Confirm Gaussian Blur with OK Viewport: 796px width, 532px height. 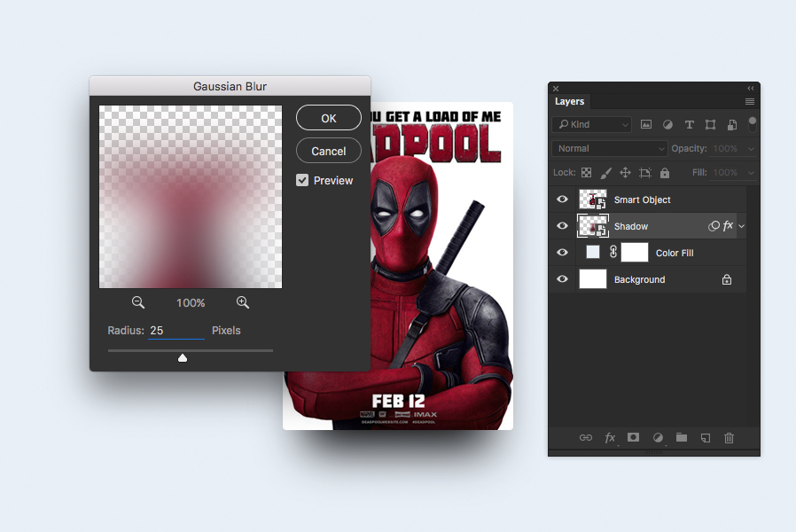point(328,117)
